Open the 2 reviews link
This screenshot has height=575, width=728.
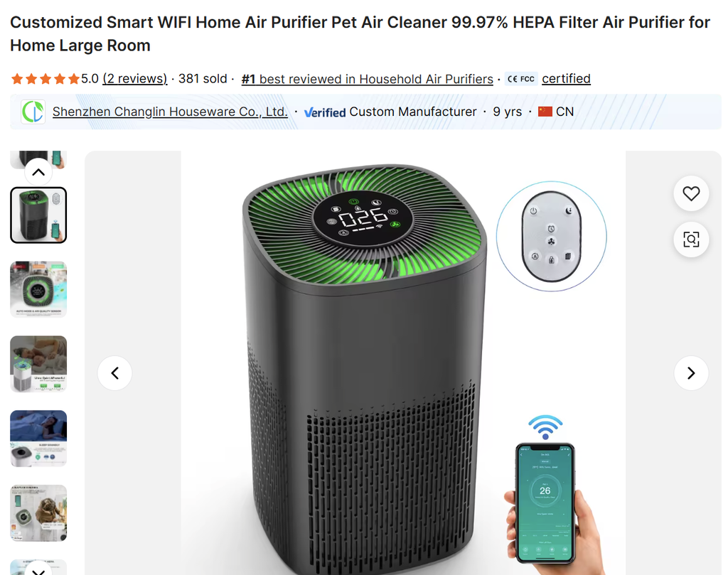[x=134, y=79]
